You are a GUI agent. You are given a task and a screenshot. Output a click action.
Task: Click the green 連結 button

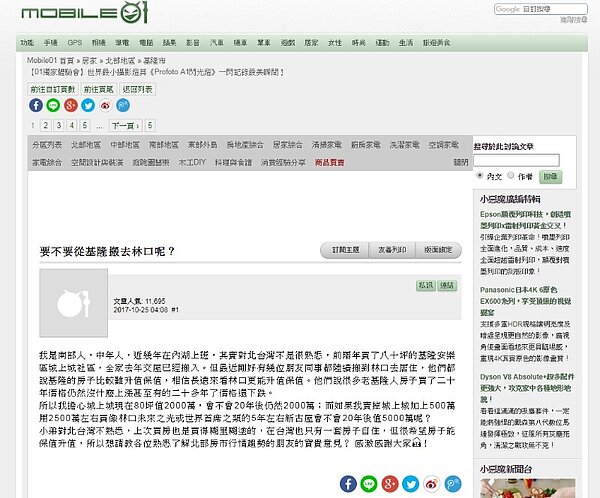point(447,285)
